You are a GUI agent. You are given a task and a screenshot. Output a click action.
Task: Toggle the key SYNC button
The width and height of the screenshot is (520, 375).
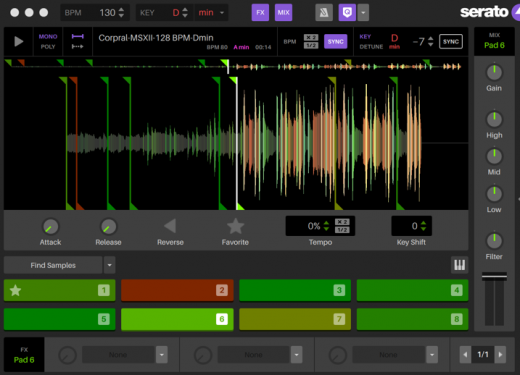451,42
